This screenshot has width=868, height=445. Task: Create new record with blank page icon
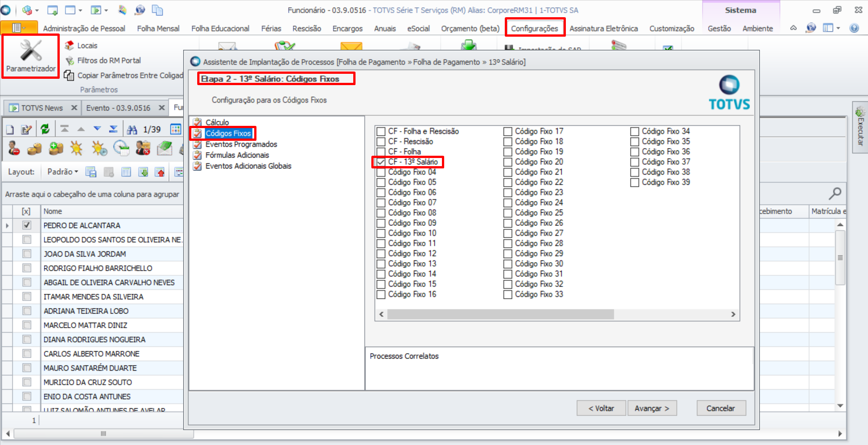tap(10, 130)
